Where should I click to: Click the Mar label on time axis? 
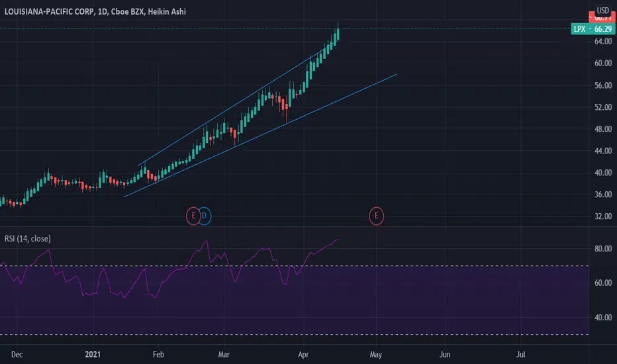click(x=224, y=355)
